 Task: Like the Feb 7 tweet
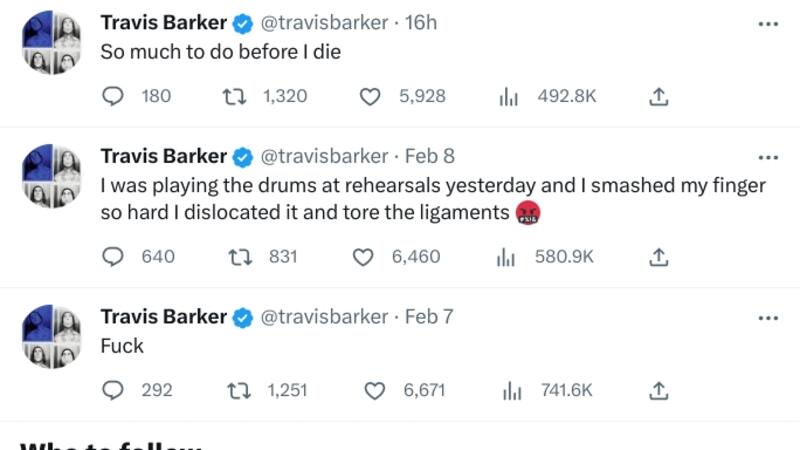(376, 390)
